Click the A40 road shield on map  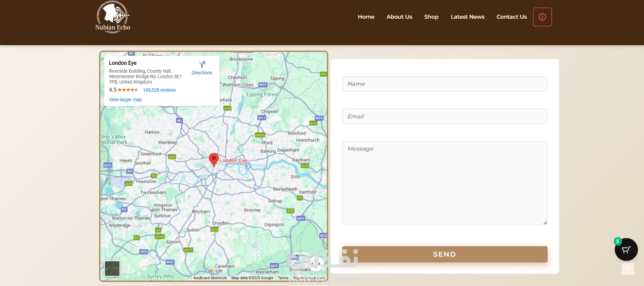point(172,157)
